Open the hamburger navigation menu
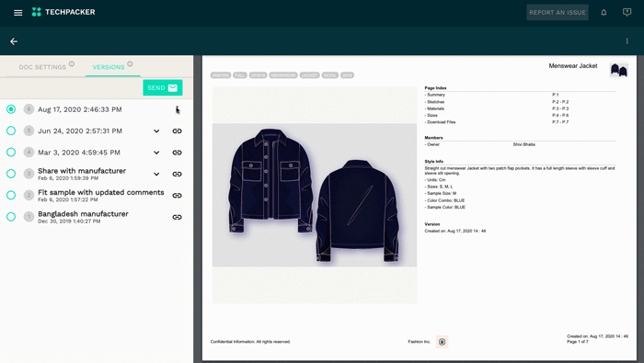This screenshot has width=644, height=363. click(x=17, y=13)
